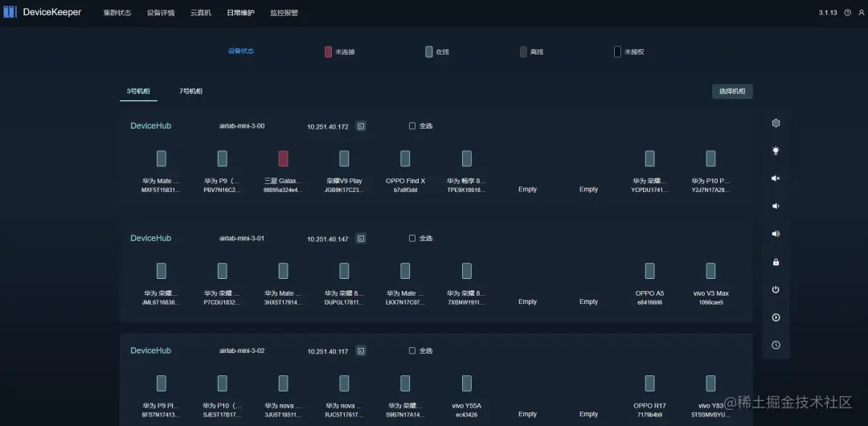868x426 pixels.
Task: Select device with serial MXF5T15831
Action: click(x=161, y=158)
